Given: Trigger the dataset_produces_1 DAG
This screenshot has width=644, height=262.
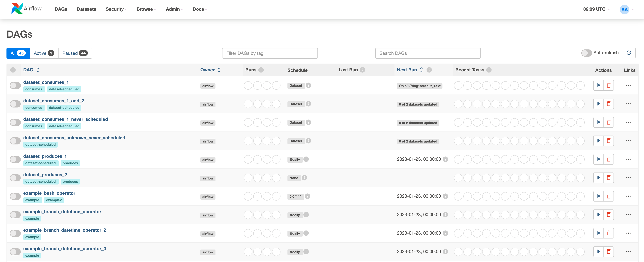Looking at the screenshot, I should pyautogui.click(x=598, y=159).
